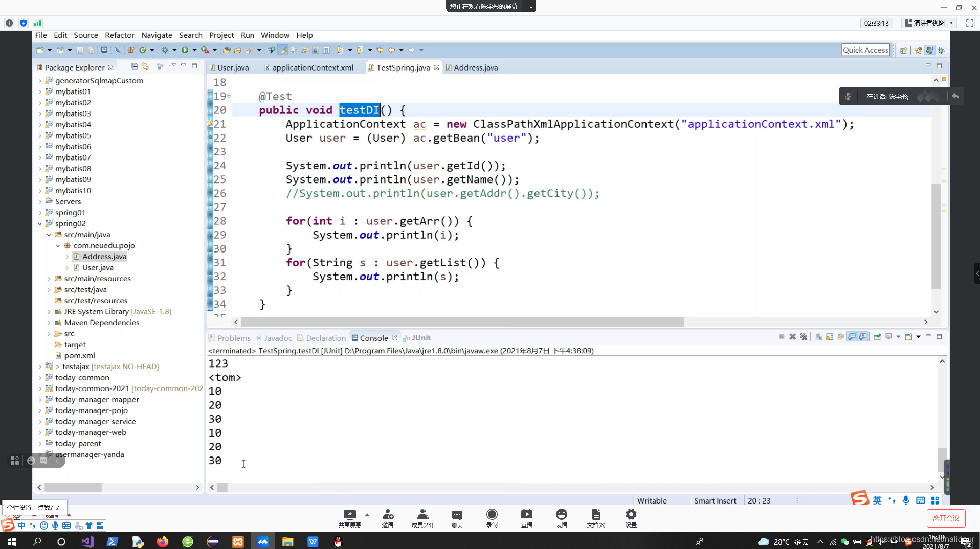Click the Last Edit Location icon
This screenshot has width=980, height=549.
[380, 50]
